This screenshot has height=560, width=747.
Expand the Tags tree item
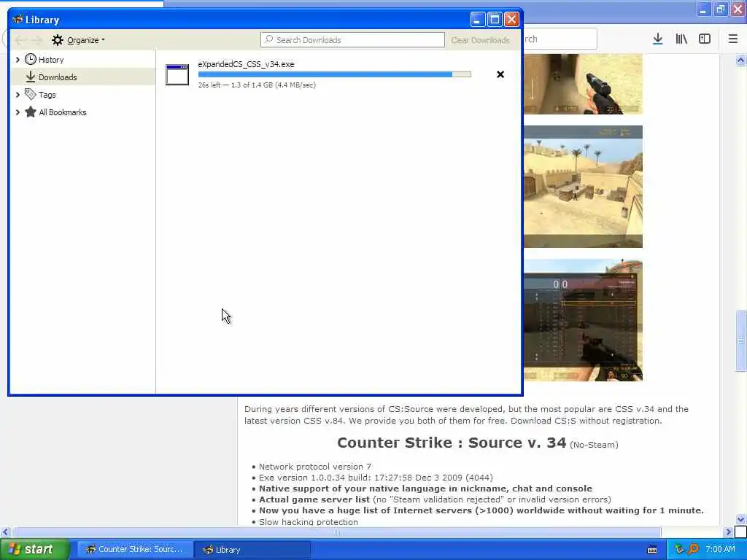pos(18,95)
